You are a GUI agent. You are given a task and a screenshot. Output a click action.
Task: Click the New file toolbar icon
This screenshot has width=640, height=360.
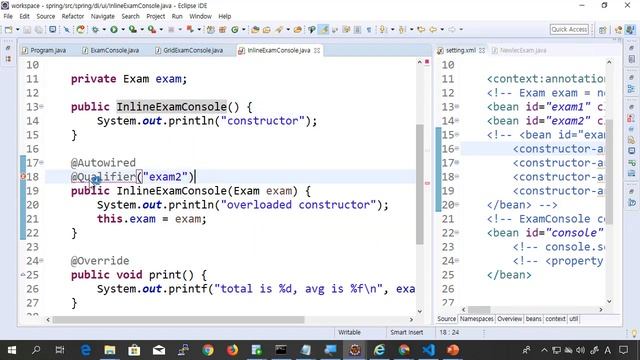pyautogui.click(x=9, y=29)
